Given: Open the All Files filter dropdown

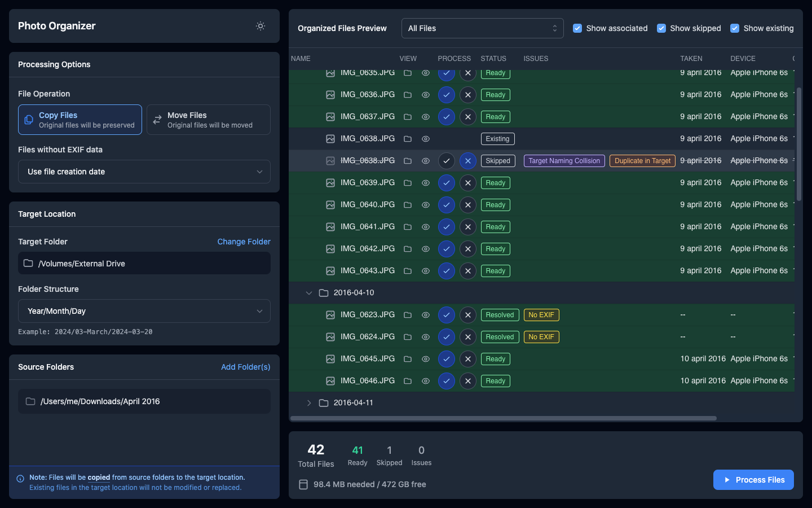Looking at the screenshot, I should click(x=483, y=28).
